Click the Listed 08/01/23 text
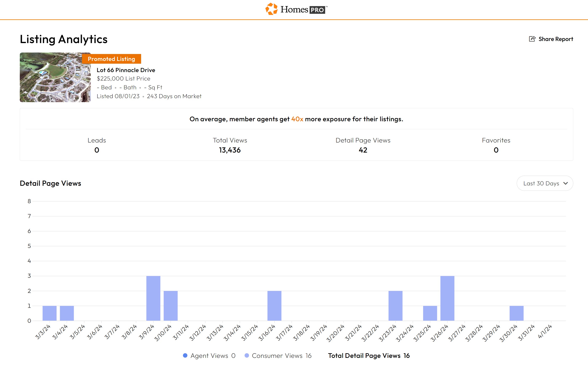Image resolution: width=588 pixels, height=365 pixels. (118, 96)
